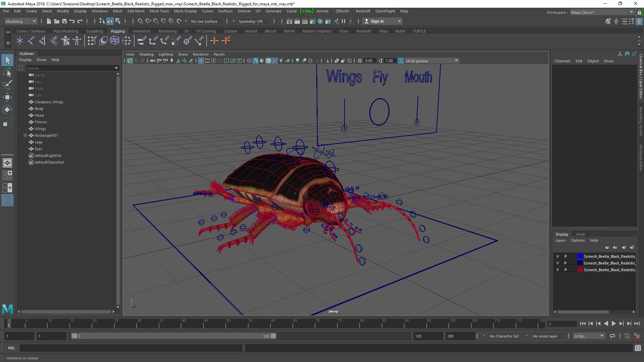644x362 pixels.
Task: Open the 24 fps frame rate dropdown
Action: click(x=589, y=336)
